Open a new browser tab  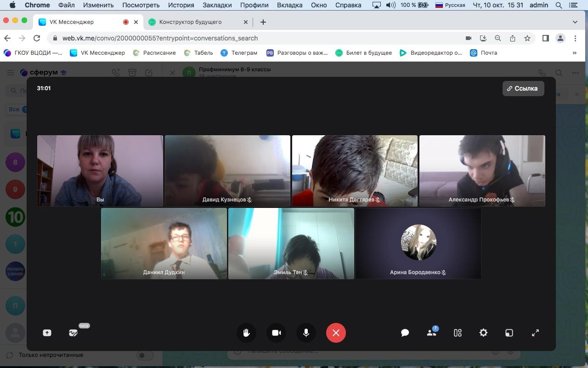(x=263, y=22)
